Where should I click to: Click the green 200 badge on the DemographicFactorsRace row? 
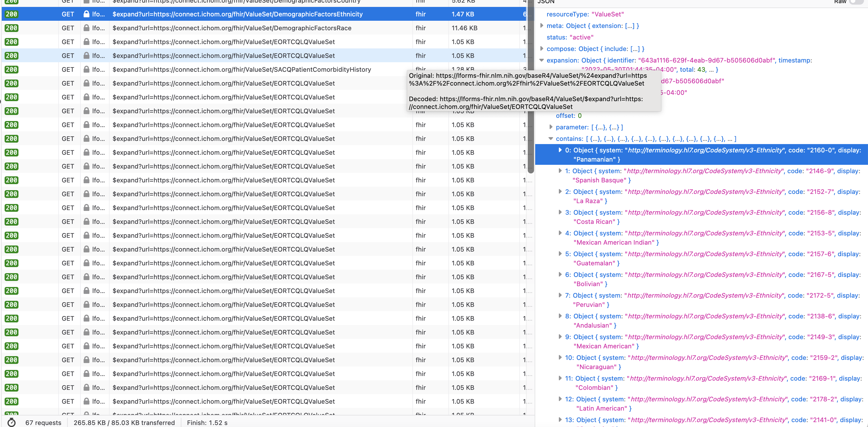pyautogui.click(x=11, y=28)
